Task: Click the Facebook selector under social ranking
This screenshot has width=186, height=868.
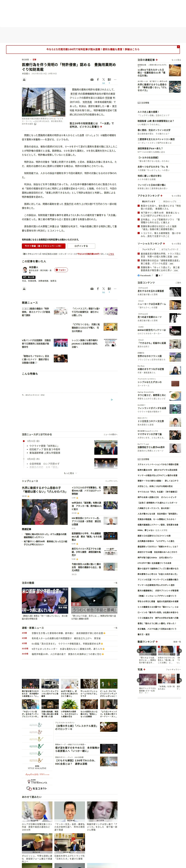Action: [x=144, y=275]
